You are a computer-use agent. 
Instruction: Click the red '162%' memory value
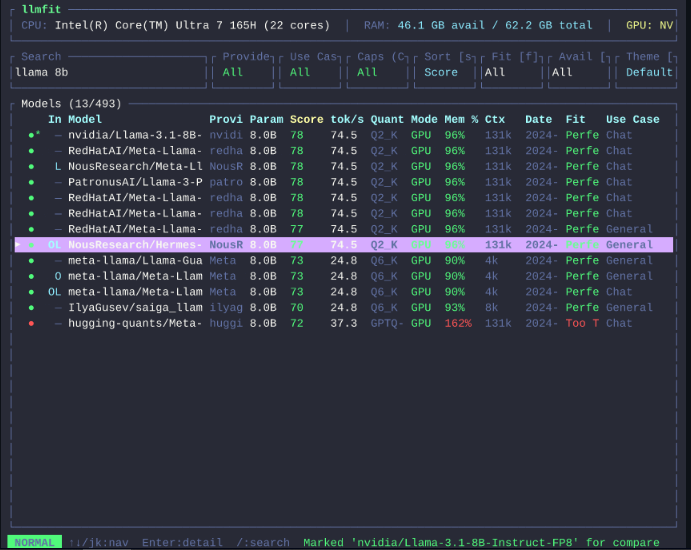coord(458,323)
